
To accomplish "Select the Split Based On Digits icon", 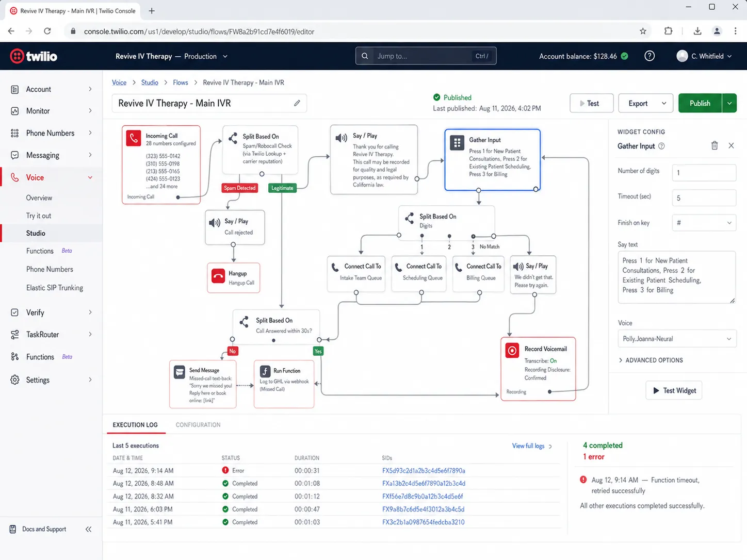I will coord(409,218).
